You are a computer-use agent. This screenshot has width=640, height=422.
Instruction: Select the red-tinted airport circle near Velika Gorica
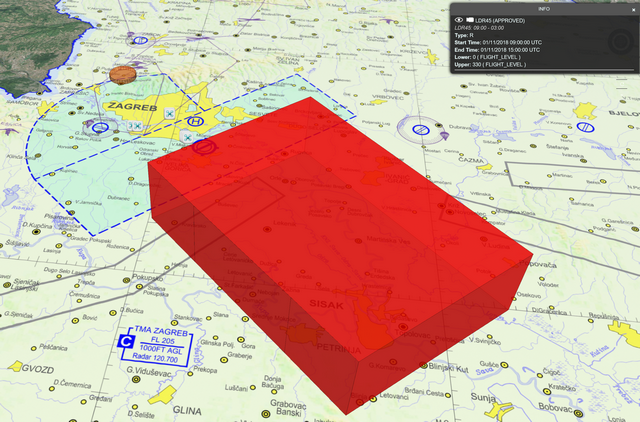pos(204,148)
